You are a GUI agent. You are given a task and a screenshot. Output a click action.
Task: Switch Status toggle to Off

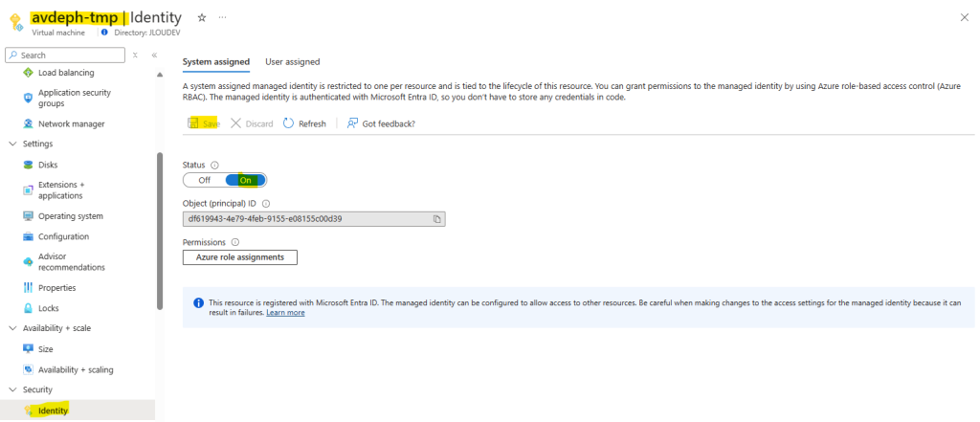(205, 180)
